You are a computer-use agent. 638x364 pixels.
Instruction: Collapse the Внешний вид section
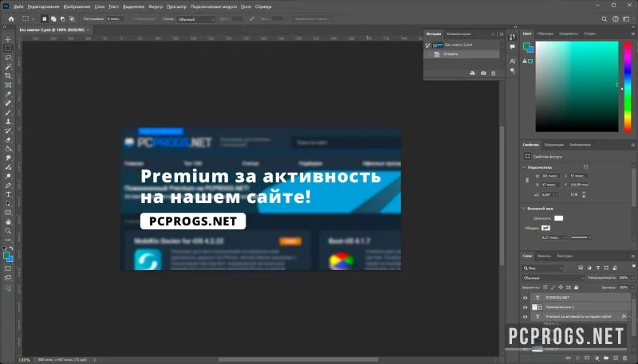tap(524, 209)
